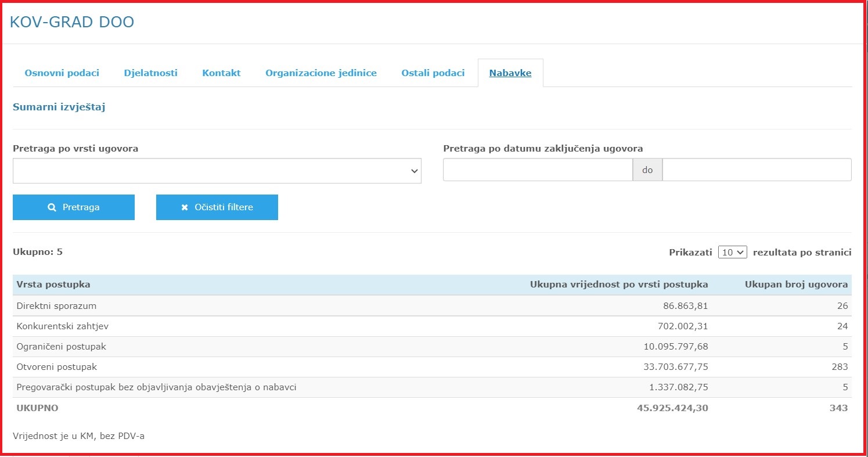Click the Ukupna vrijednost po vrsti postupka header
Image resolution: width=868 pixels, height=457 pixels.
[x=619, y=285]
